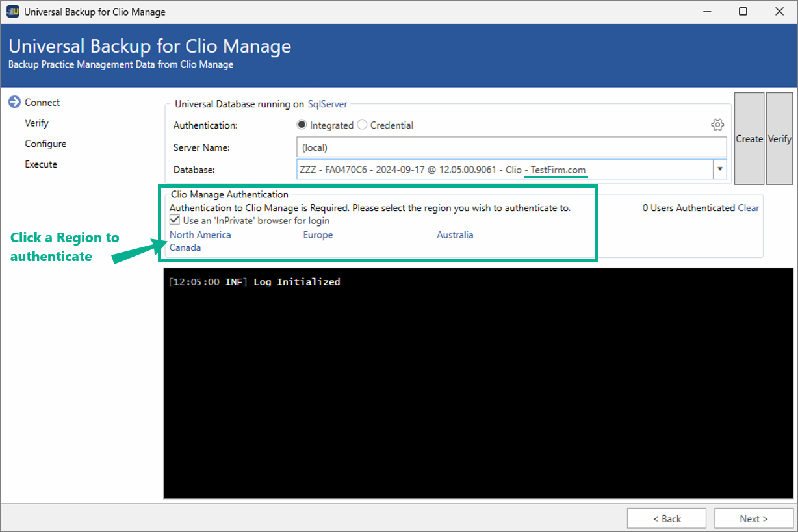
Task: Select the Integrated authentication radio button
Action: [302, 125]
